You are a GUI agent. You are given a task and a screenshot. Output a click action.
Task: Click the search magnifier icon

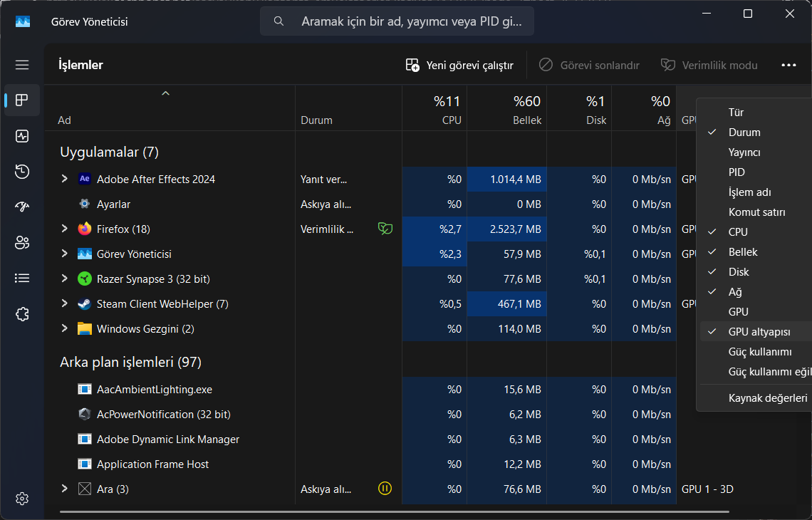pos(279,21)
